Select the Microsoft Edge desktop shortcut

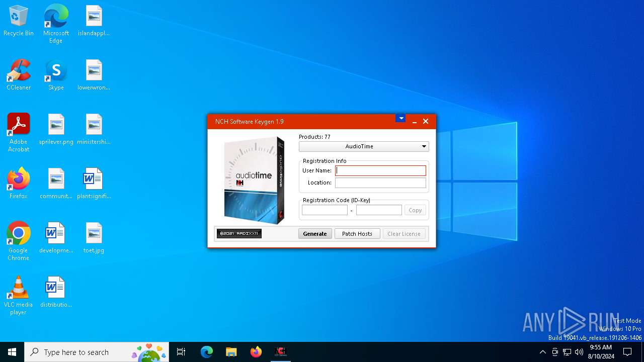click(56, 25)
